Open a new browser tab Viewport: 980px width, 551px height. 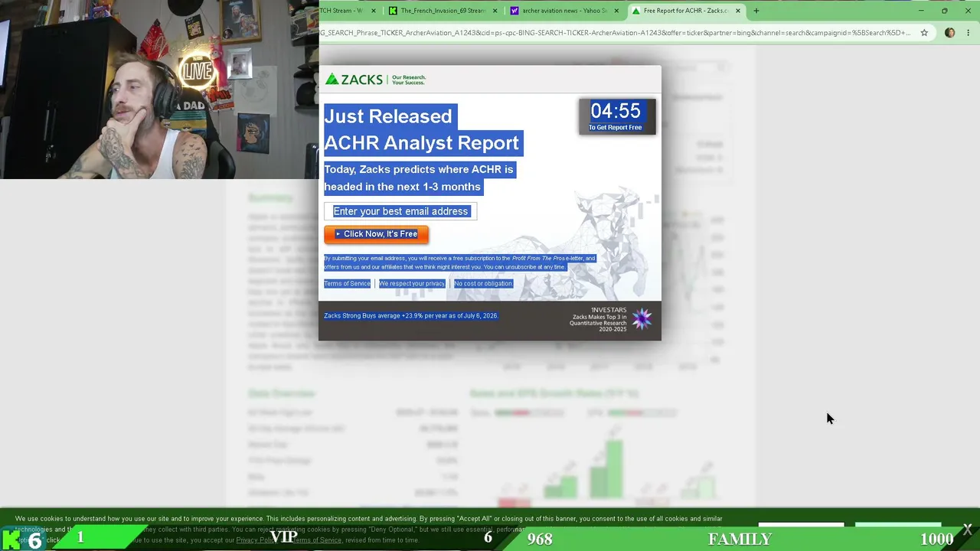pyautogui.click(x=756, y=11)
